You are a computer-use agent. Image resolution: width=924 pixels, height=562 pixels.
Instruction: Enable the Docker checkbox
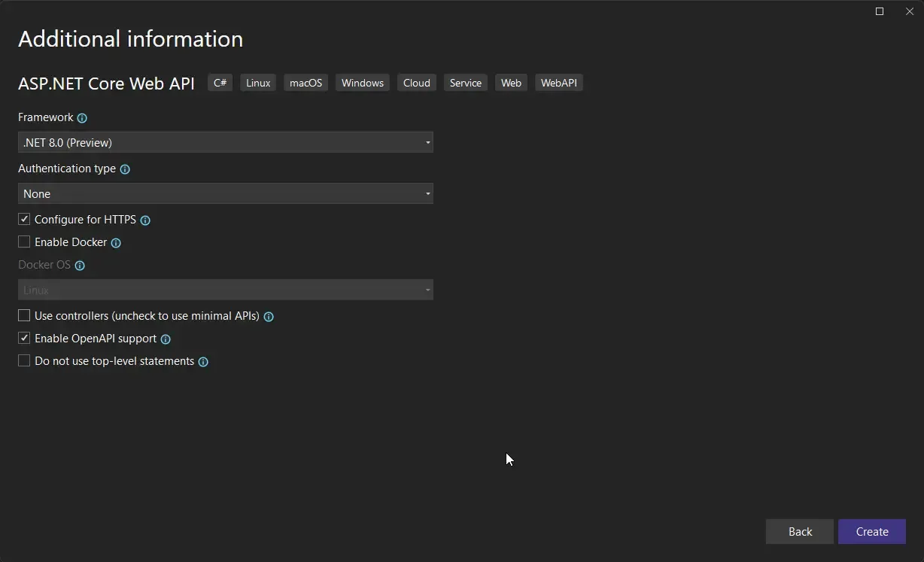tap(23, 242)
